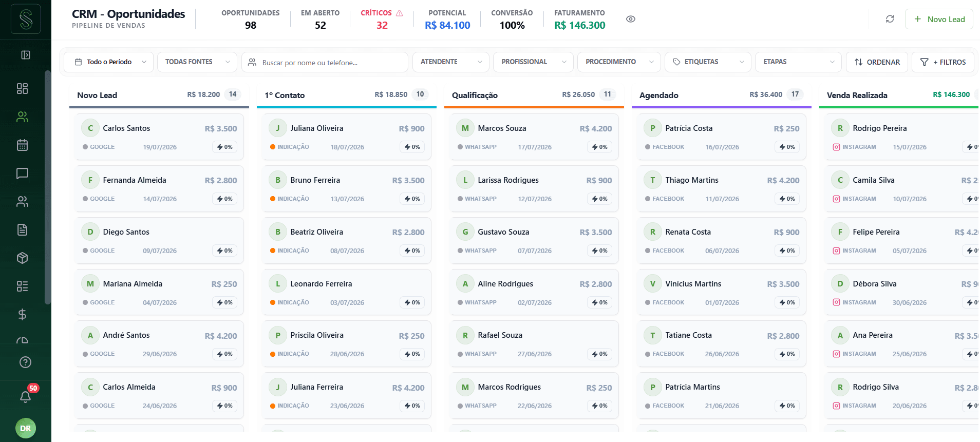Click the search by name or phone field
This screenshot has height=442, width=980.
pyautogui.click(x=325, y=62)
